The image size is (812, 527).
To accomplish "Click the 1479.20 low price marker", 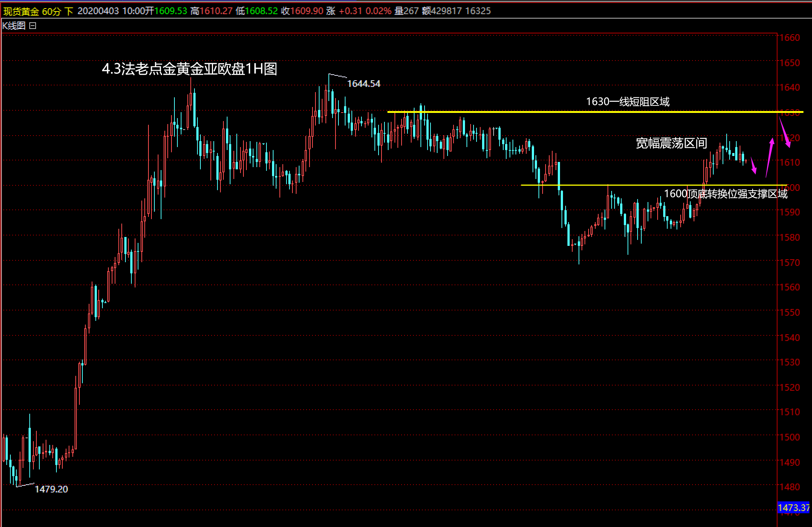I will click(51, 489).
